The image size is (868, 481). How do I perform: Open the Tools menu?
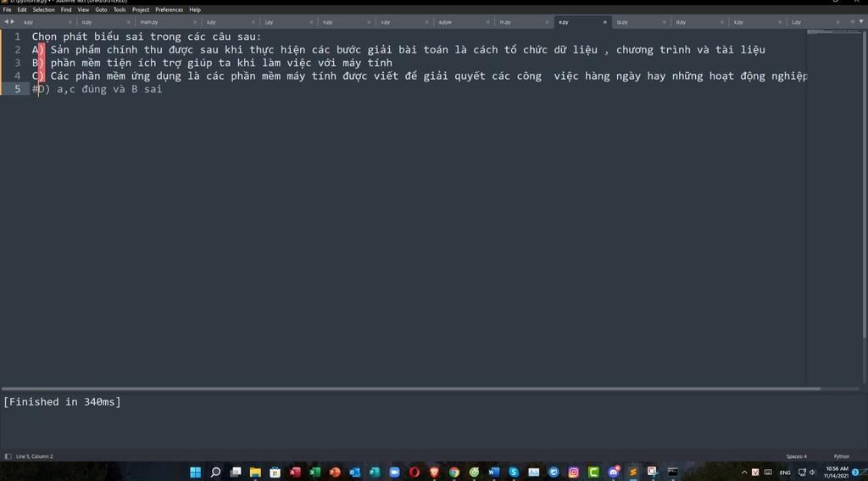click(x=119, y=9)
